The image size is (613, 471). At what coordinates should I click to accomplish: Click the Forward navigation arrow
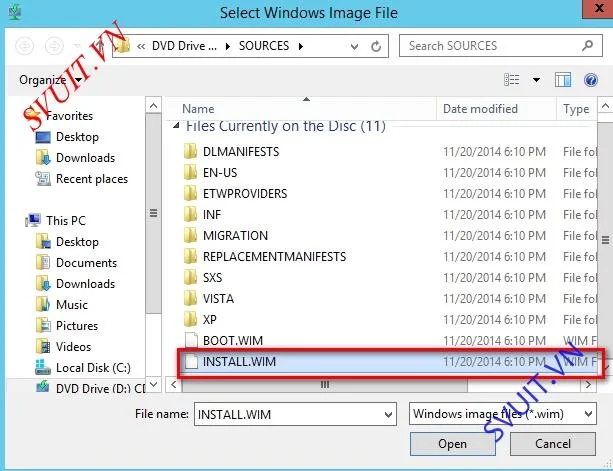pos(54,46)
